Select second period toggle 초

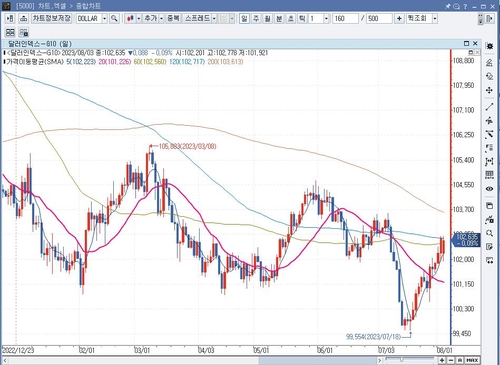tap(291, 18)
